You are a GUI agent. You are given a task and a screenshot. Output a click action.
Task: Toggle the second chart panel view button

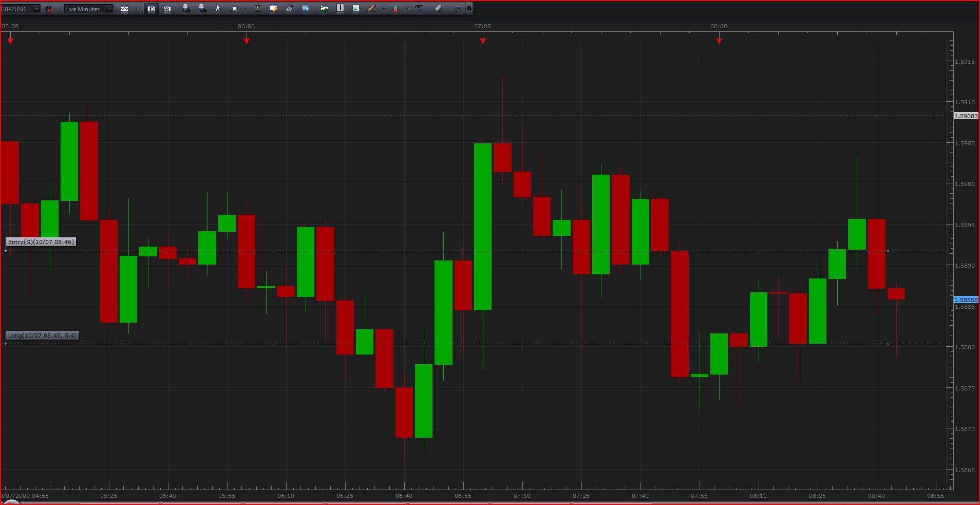168,9
